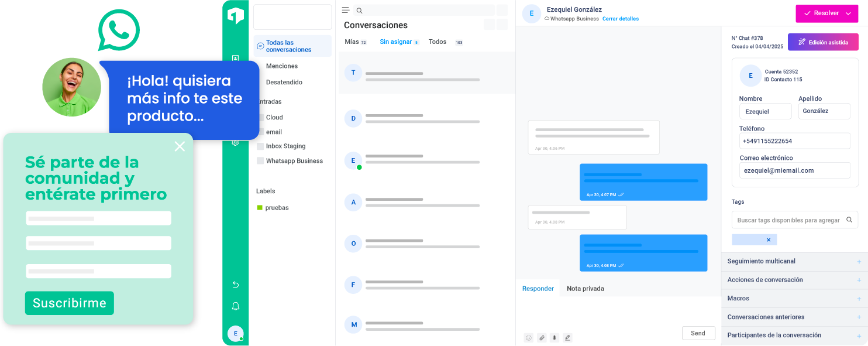Click the green pruebas label swatch

260,208
